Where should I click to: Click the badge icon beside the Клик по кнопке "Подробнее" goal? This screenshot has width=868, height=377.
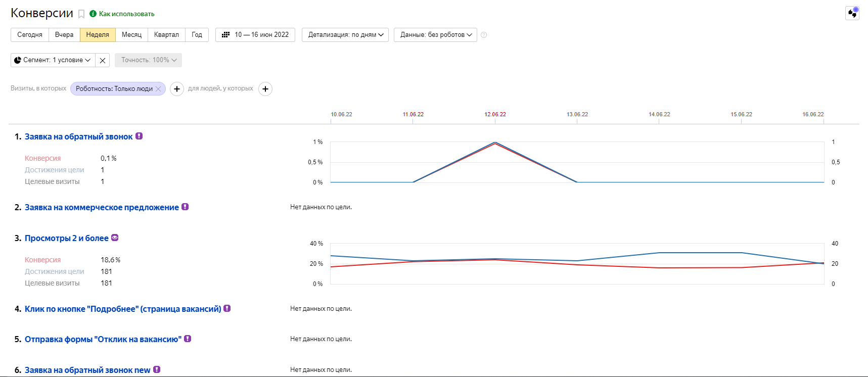[x=227, y=308]
